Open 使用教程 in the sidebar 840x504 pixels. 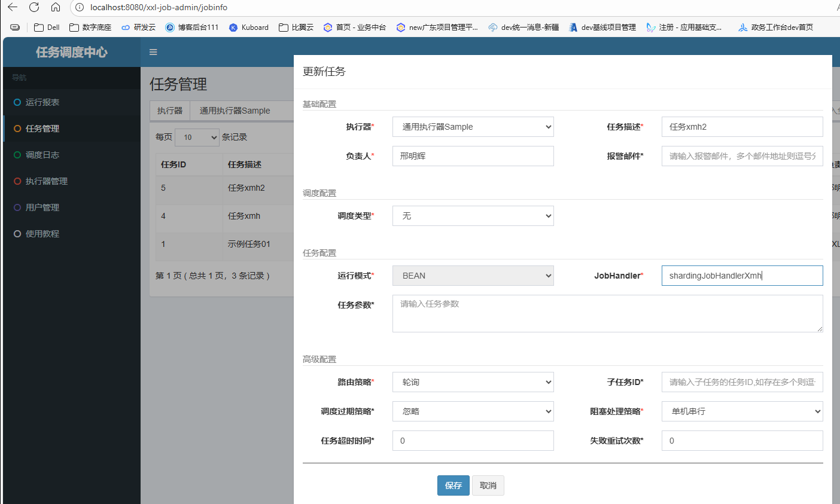click(x=72, y=234)
